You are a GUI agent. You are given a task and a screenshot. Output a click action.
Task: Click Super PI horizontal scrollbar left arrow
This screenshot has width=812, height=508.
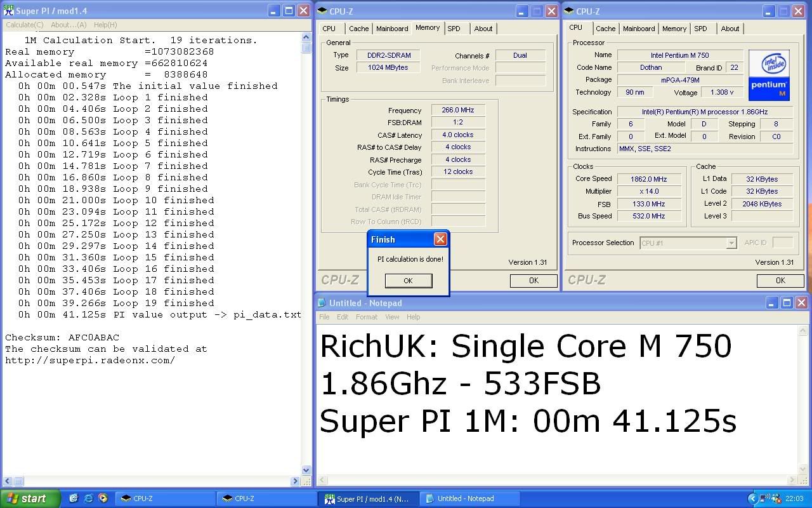tap(7, 481)
